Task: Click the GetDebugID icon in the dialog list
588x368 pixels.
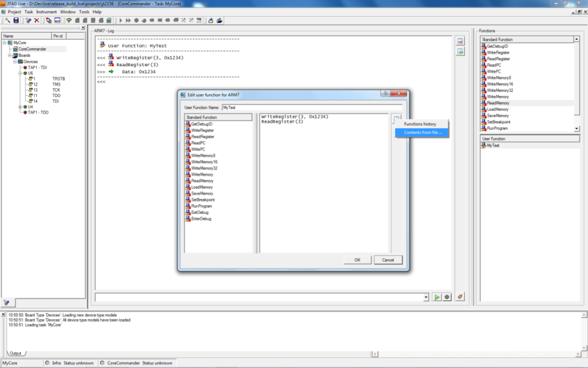Action: pyautogui.click(x=188, y=124)
